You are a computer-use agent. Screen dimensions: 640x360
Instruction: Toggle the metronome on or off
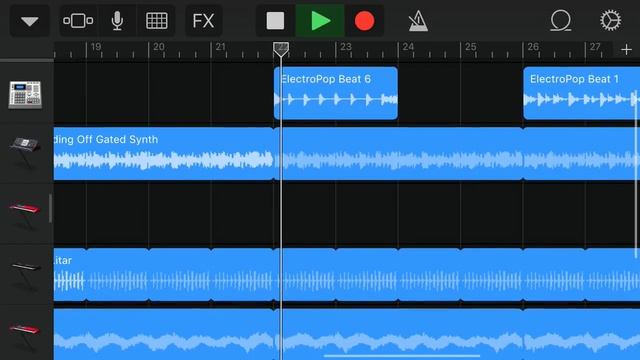click(x=418, y=21)
